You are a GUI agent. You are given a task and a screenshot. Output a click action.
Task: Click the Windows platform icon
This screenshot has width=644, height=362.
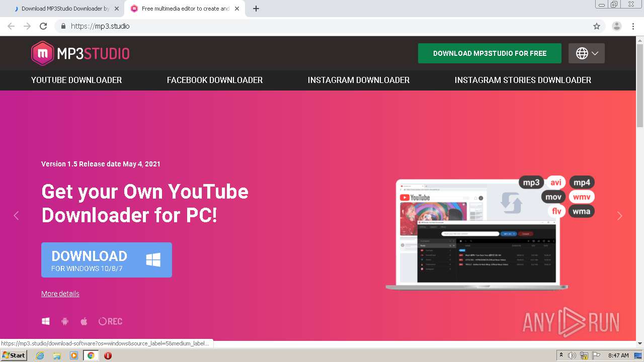click(46, 321)
